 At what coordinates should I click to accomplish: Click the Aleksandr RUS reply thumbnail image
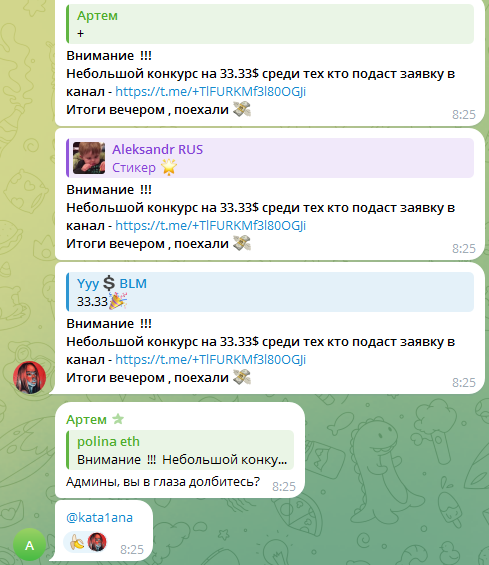(89, 158)
